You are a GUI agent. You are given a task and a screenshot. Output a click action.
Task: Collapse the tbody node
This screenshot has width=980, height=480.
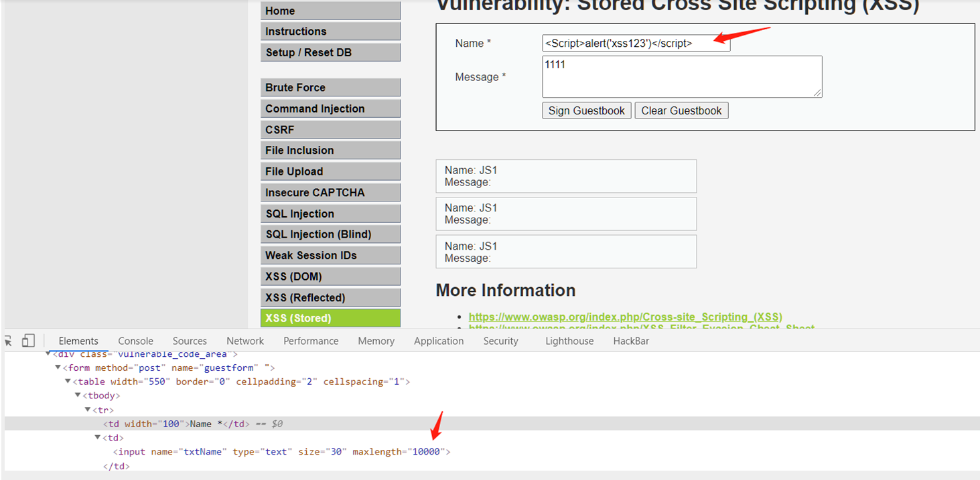point(78,396)
